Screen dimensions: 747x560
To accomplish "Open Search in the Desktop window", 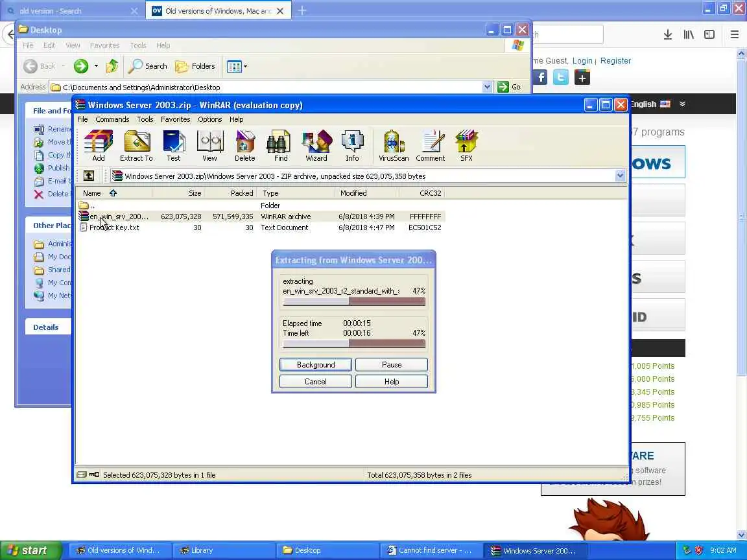I will click(x=148, y=66).
